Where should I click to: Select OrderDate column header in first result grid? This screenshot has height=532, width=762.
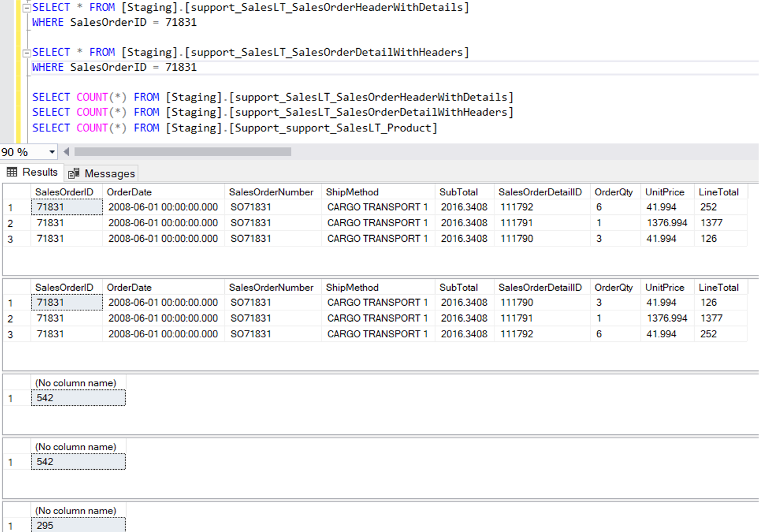click(x=163, y=192)
